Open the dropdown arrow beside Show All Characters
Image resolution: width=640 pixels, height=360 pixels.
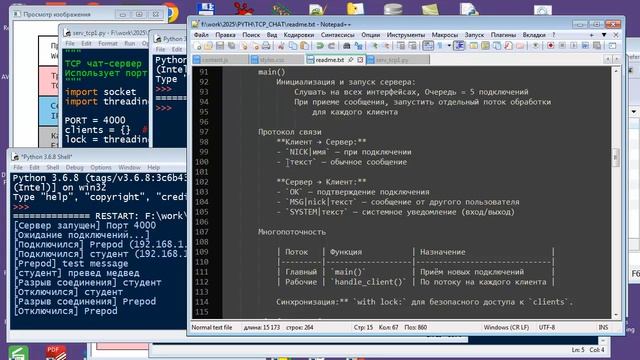click(449, 46)
